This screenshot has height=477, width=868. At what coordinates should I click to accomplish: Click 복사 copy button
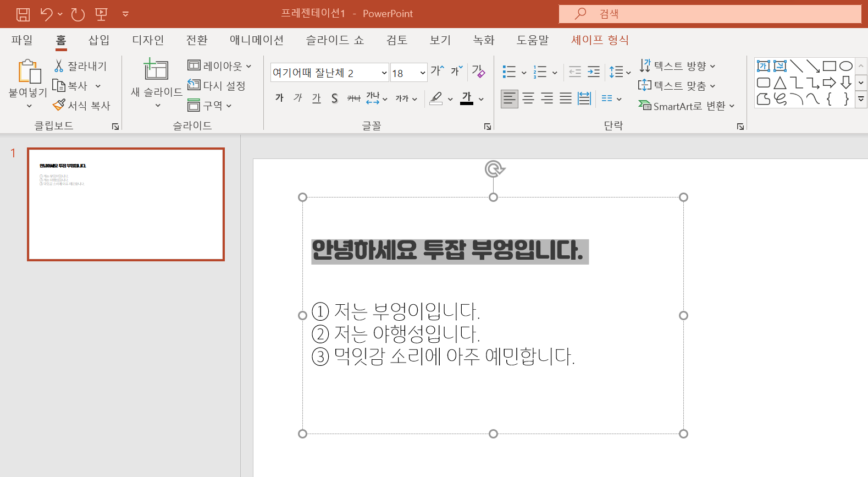[x=70, y=86]
